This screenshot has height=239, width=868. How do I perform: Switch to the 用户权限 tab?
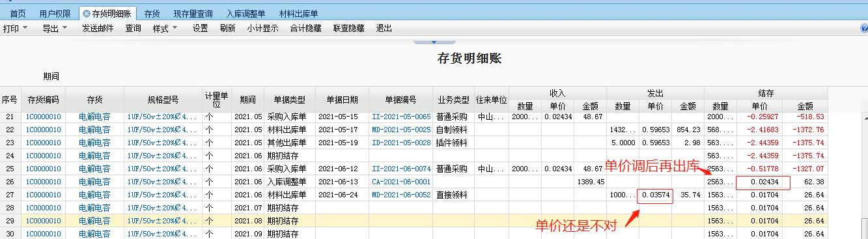(55, 13)
